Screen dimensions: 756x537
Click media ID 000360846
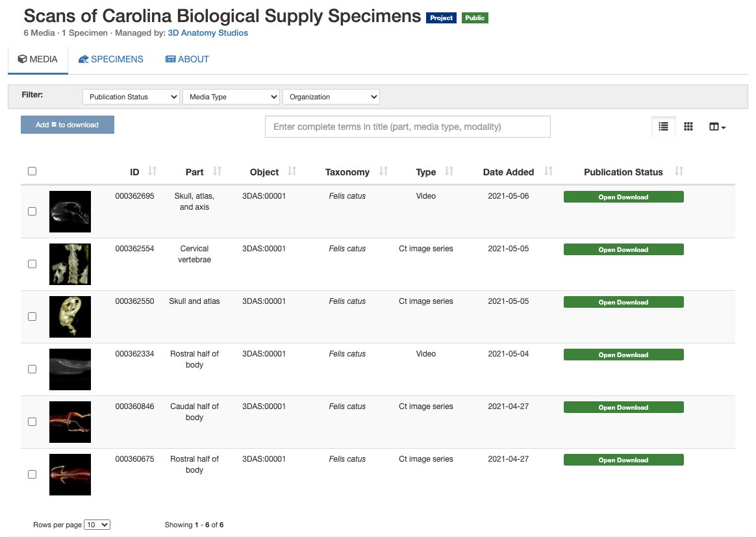[134, 406]
